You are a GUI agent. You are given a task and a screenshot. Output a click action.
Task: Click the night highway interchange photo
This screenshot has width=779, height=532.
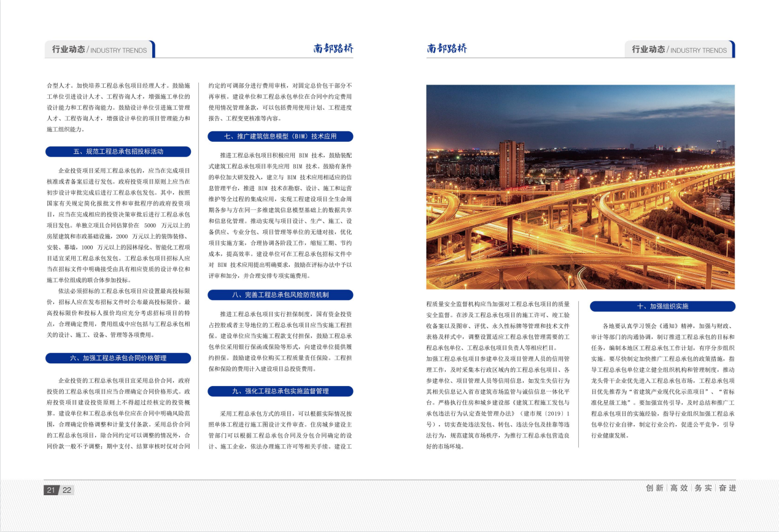(580, 187)
